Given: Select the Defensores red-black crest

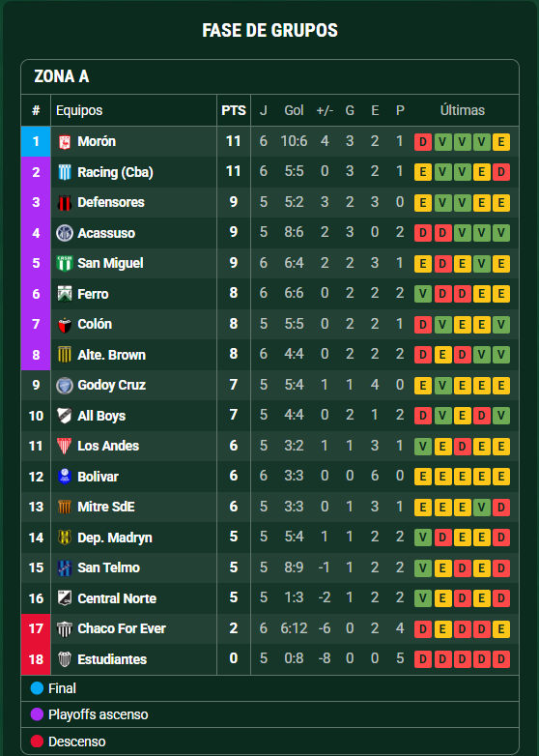Looking at the screenshot, I should 65,203.
